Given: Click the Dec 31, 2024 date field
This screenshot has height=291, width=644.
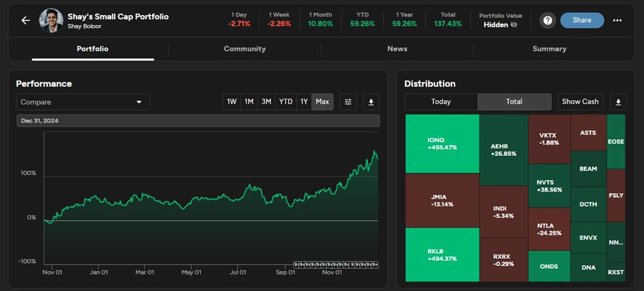Looking at the screenshot, I should point(197,121).
